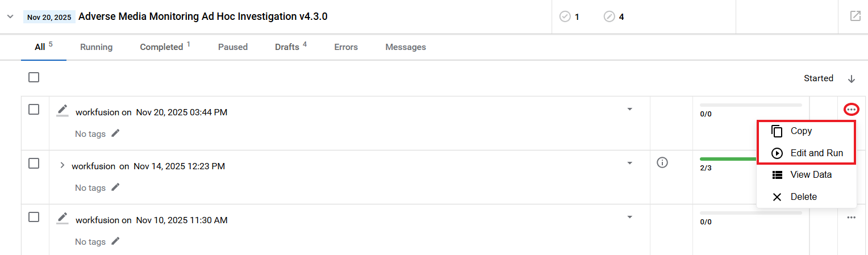Toggle Started sort direction arrow

(851, 78)
